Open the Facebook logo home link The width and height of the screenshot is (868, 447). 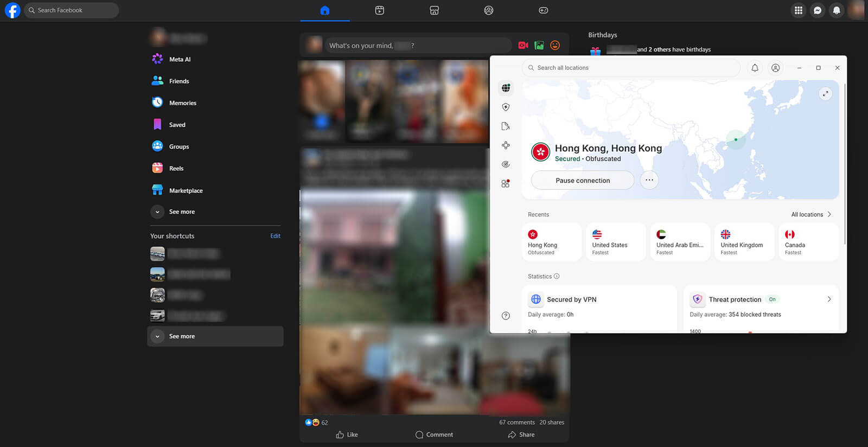12,10
